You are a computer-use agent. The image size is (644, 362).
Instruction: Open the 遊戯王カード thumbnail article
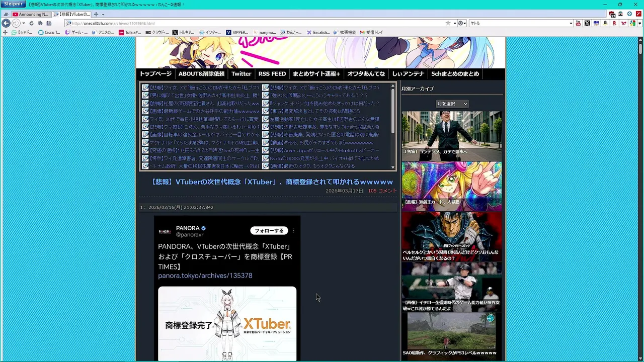452,187
